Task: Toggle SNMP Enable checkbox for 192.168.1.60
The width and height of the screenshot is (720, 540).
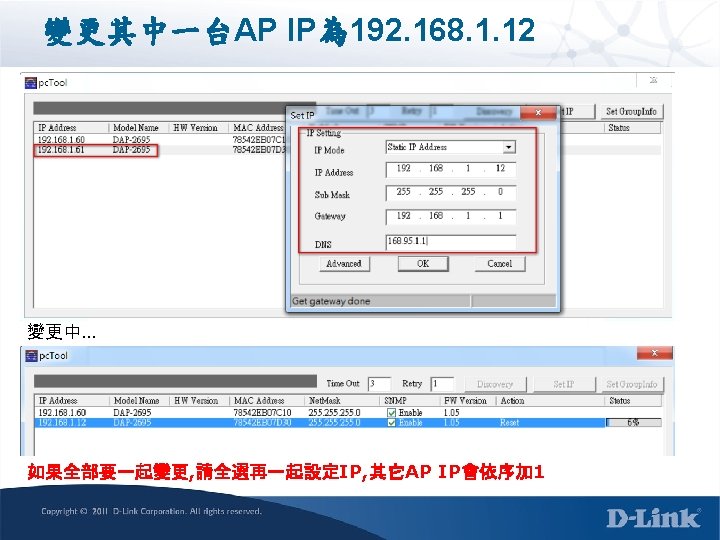Action: click(x=392, y=413)
